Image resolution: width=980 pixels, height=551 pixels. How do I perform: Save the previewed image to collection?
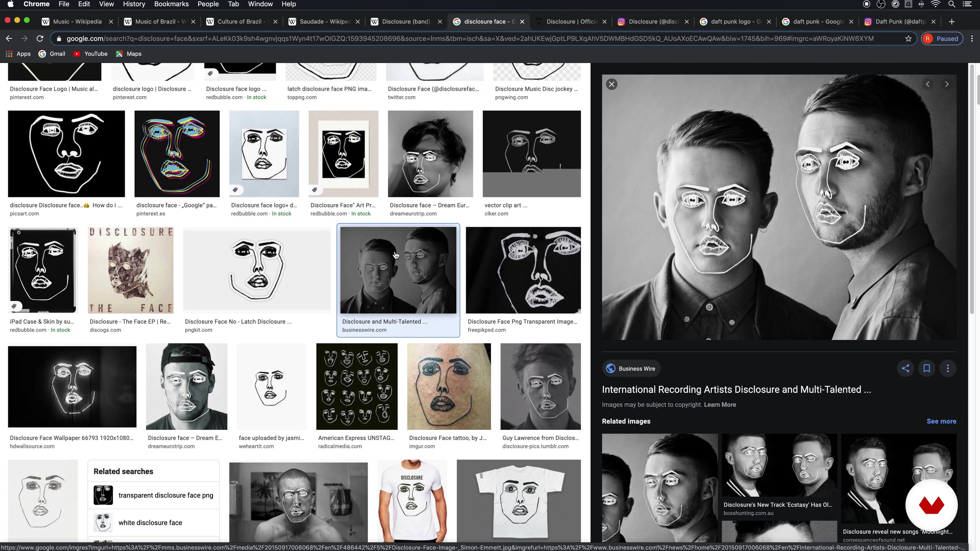927,368
